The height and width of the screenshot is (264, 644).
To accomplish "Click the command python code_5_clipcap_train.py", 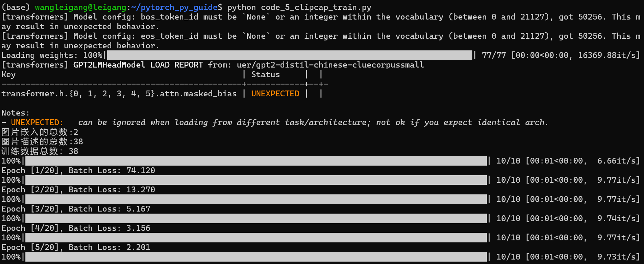I will [x=299, y=7].
